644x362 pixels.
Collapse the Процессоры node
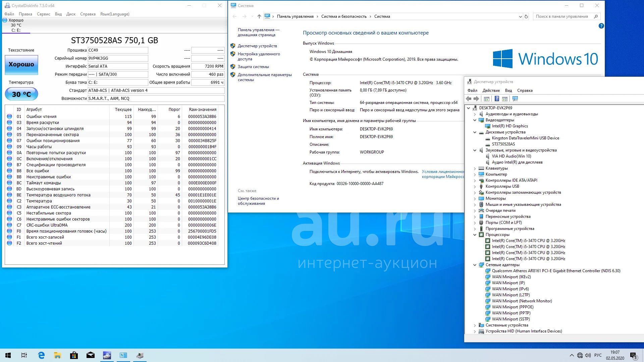coord(475,235)
